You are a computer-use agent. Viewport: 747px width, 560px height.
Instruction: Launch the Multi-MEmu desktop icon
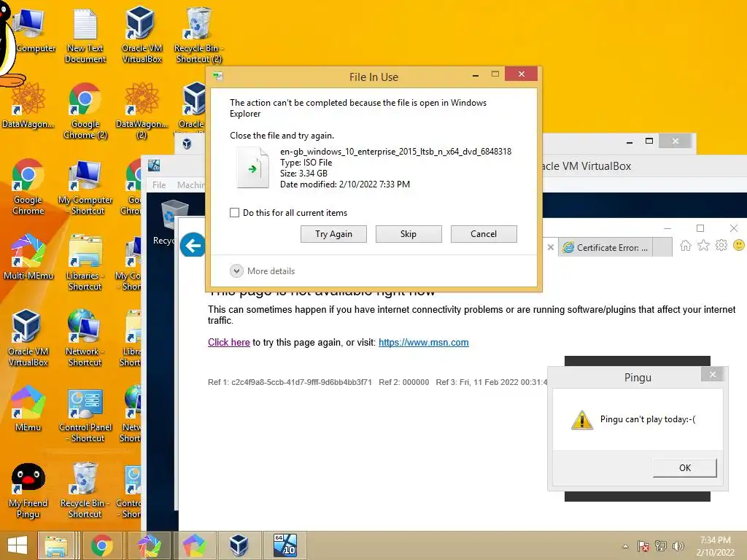tap(28, 257)
